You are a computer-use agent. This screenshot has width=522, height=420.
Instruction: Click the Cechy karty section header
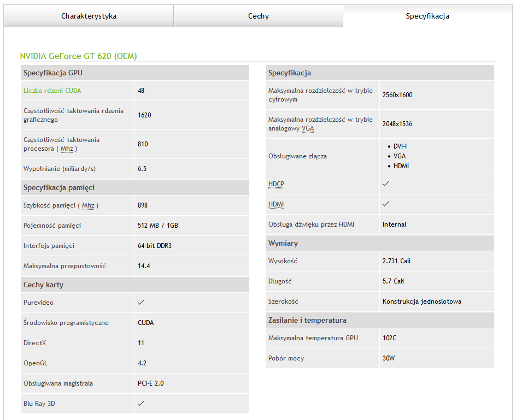pos(135,285)
